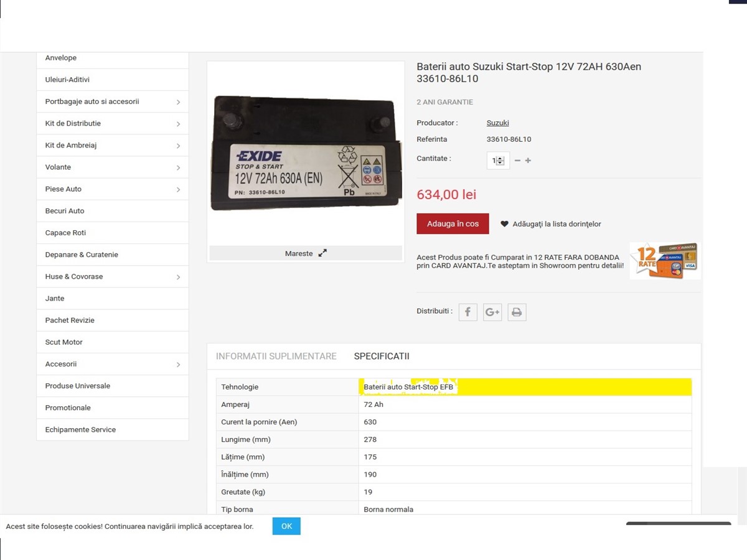Open the Exide battery product image
Viewport: 747px width, 560px height.
(x=305, y=153)
